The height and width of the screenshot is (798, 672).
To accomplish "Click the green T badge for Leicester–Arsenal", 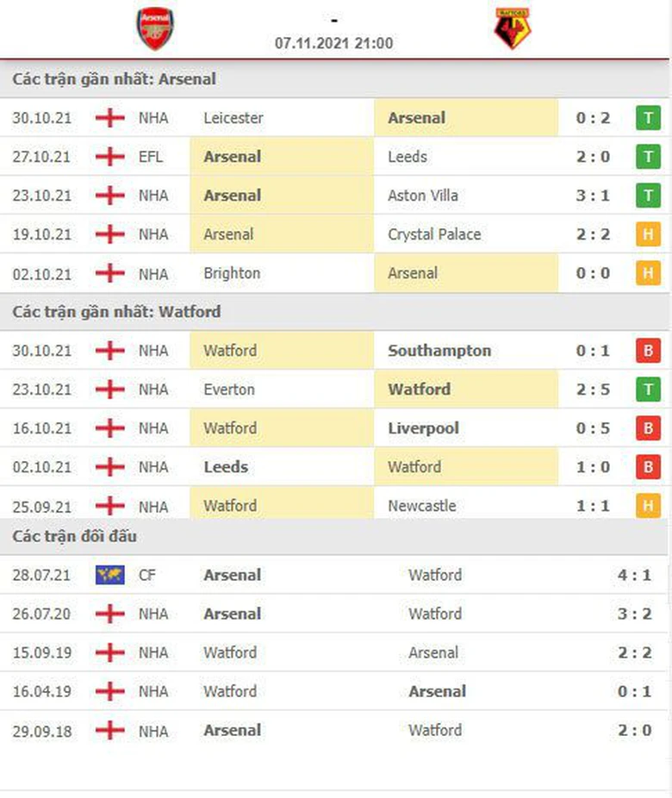I will 648,118.
